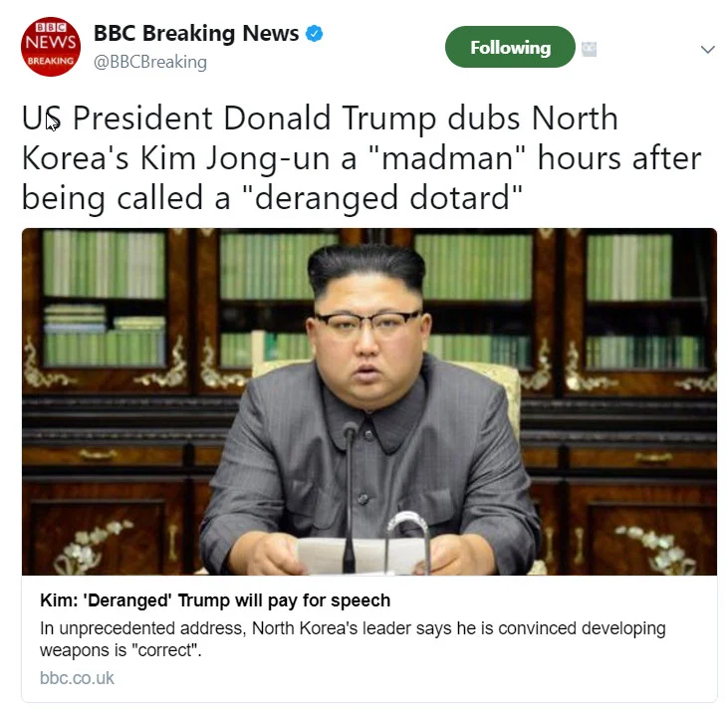Click the red BREAKING label in avatar
The height and width of the screenshot is (712, 728).
pos(51,61)
